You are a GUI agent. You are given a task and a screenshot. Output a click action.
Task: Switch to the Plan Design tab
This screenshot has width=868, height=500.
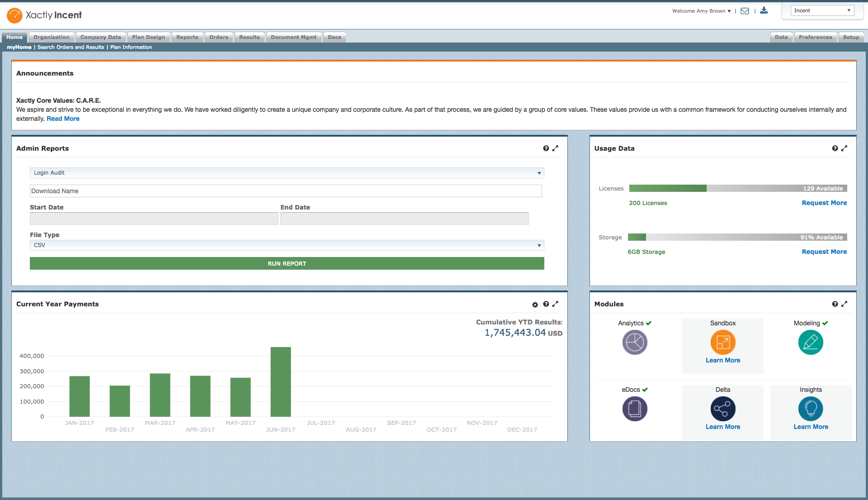[148, 37]
